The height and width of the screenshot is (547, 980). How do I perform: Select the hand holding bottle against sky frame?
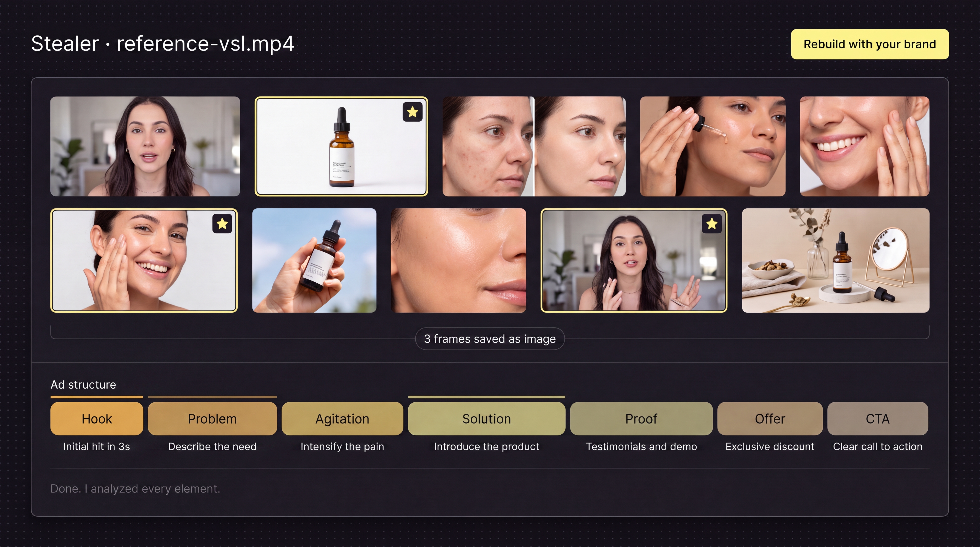point(314,261)
